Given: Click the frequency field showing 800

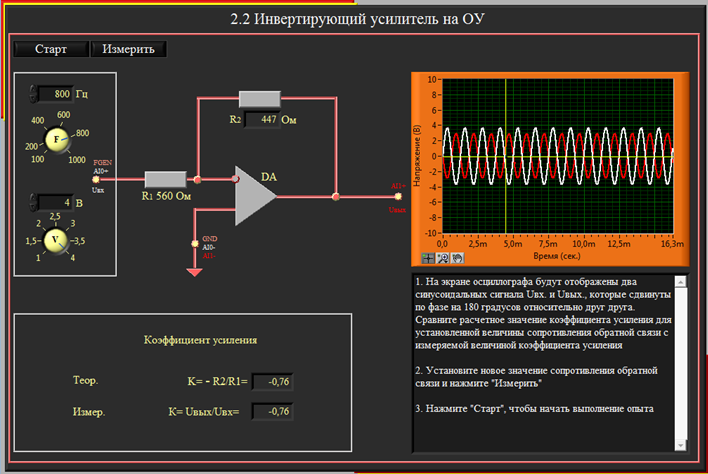Looking at the screenshot, I should (56, 94).
